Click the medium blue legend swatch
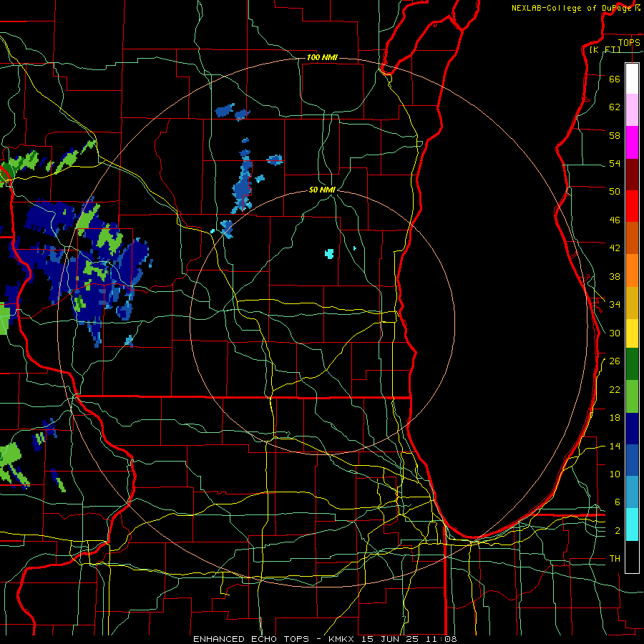Viewport: 644px width, 644px height. coord(632,460)
